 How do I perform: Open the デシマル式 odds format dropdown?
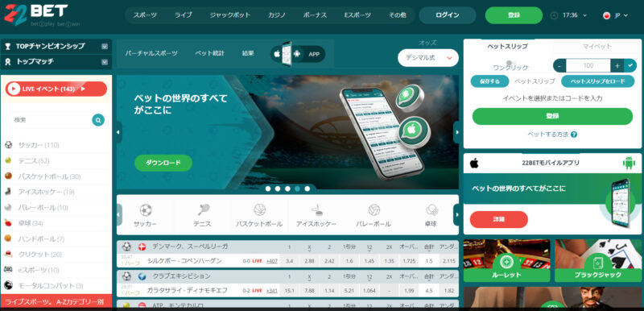pyautogui.click(x=428, y=58)
